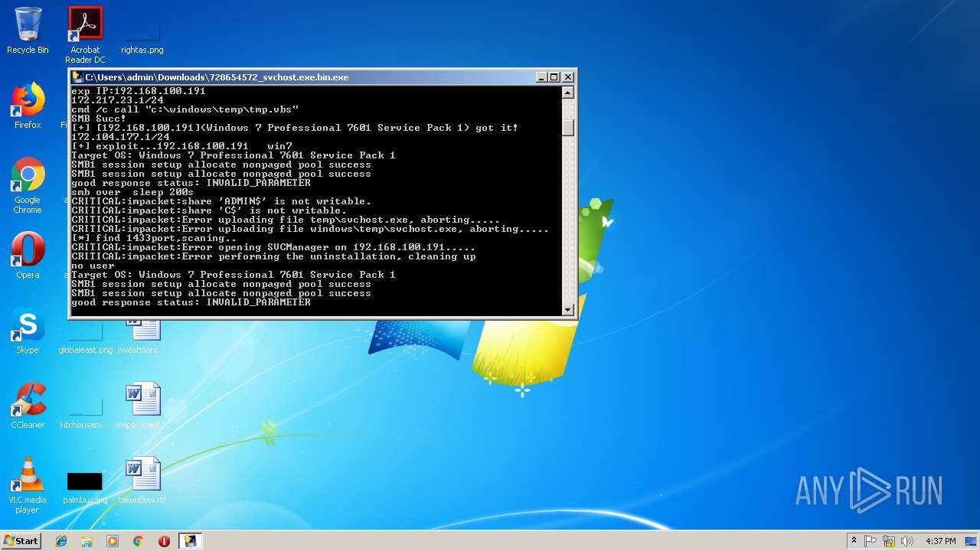Select palmbus.jpg black thumbnail
This screenshot has width=980, height=551.
pyautogui.click(x=85, y=487)
